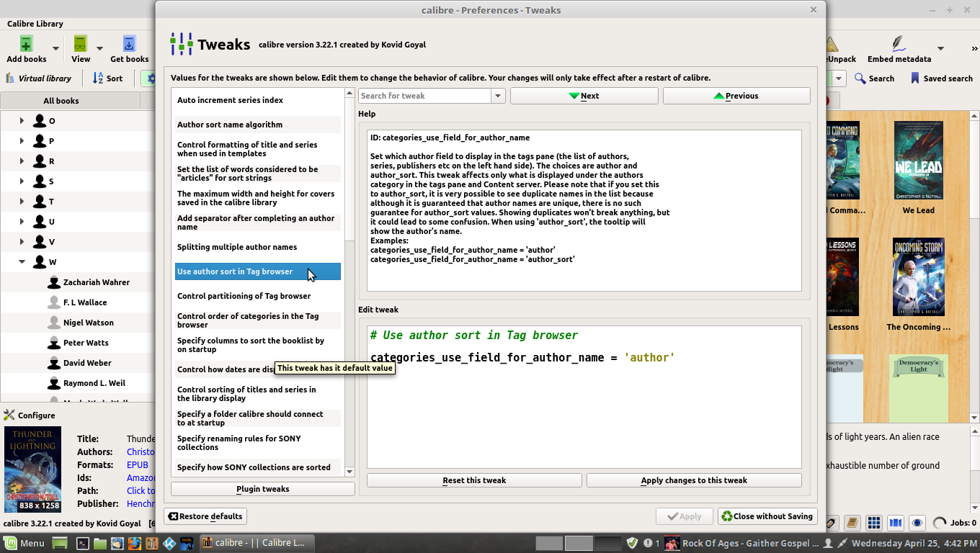The image size is (980, 553).
Task: Click the Rock Of Ages media player tray item
Action: click(741, 543)
